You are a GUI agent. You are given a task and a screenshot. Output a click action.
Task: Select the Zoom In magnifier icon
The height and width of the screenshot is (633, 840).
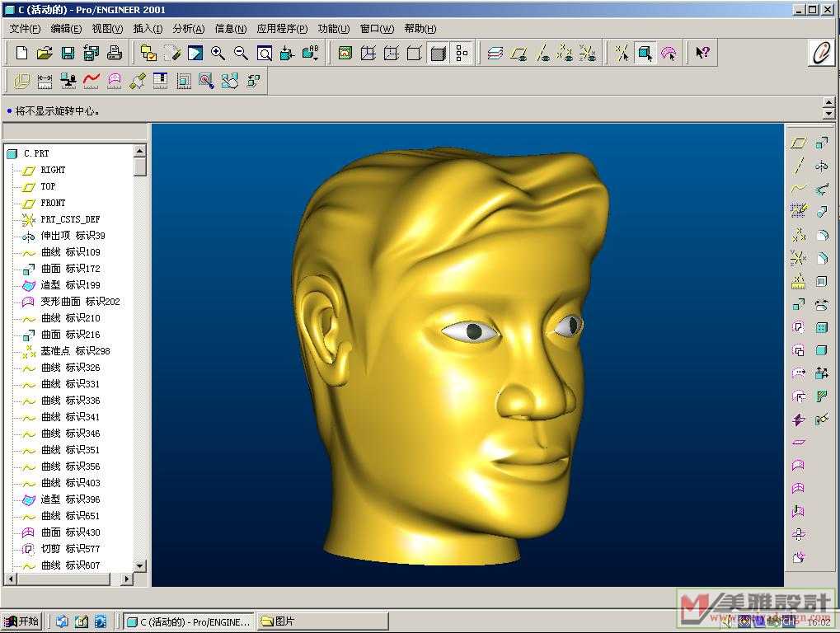coord(218,53)
